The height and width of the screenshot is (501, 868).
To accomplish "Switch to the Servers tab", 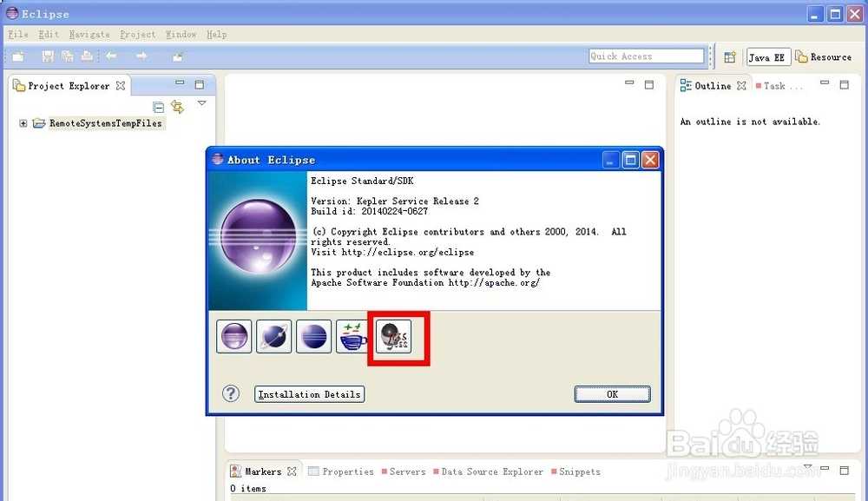I will 404,471.
